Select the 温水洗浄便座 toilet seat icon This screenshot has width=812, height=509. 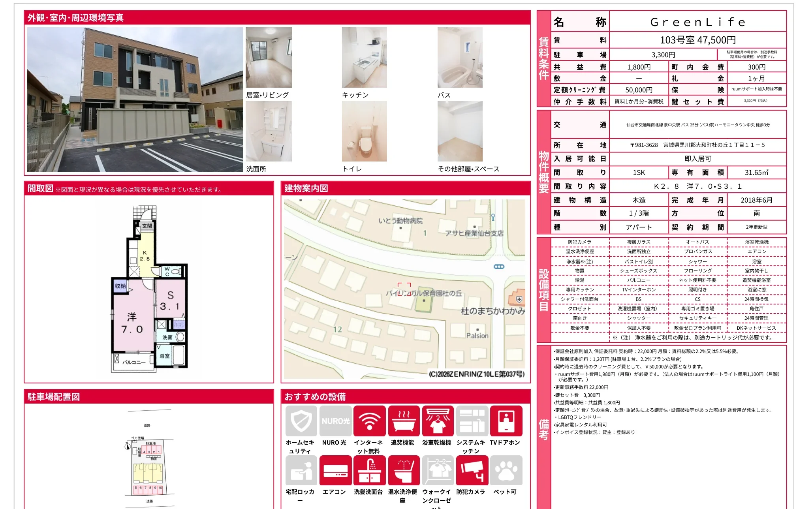pos(404,470)
